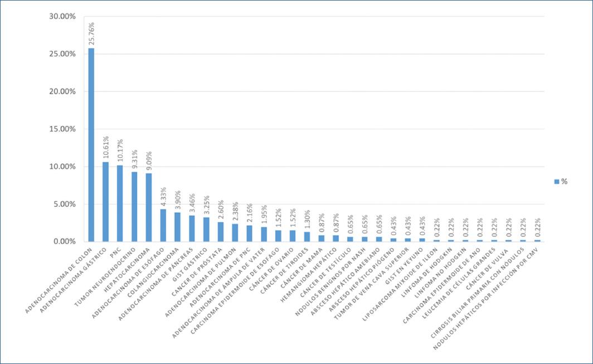Image resolution: width=593 pixels, height=364 pixels.
Task: Click the 15.00% y-axis label
Action: [62, 129]
